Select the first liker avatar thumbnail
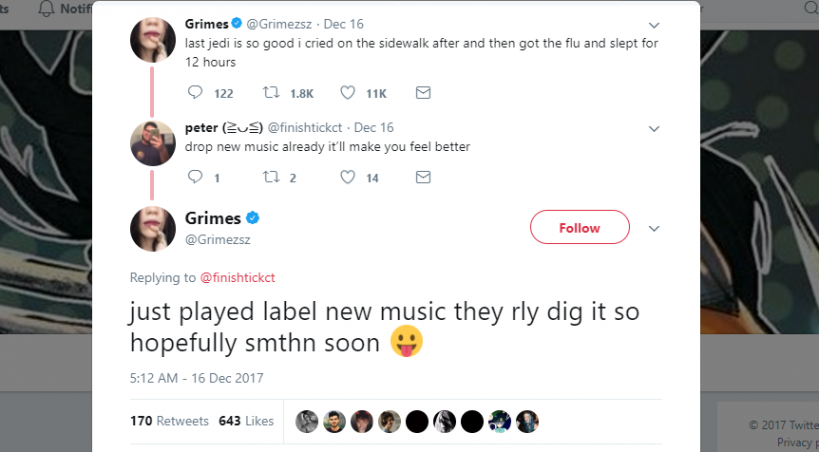 (x=307, y=421)
